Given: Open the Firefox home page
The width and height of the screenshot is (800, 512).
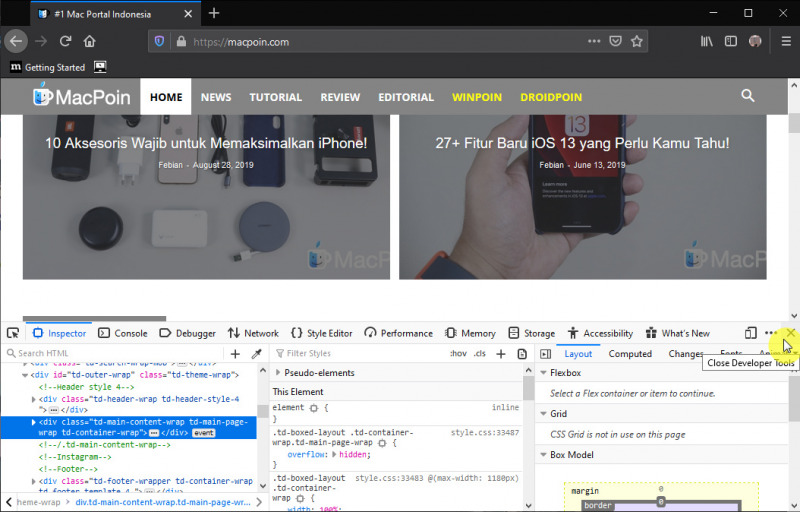Looking at the screenshot, I should (x=90, y=41).
